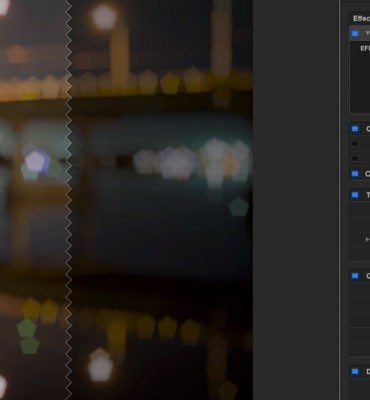The height and width of the screenshot is (400, 370).
Task: Click the round white light at the viewer top
Action: [104, 17]
